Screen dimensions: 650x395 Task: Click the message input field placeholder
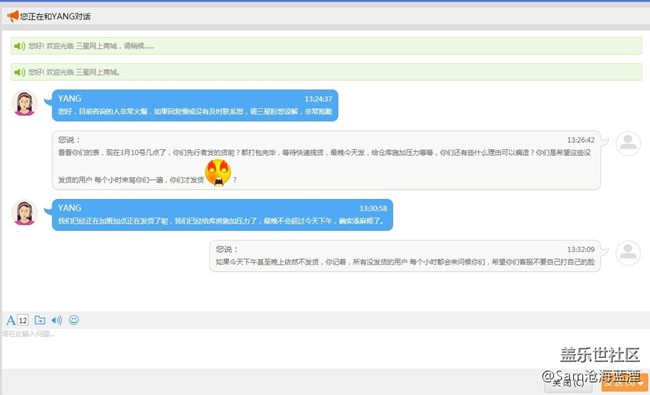click(x=28, y=334)
